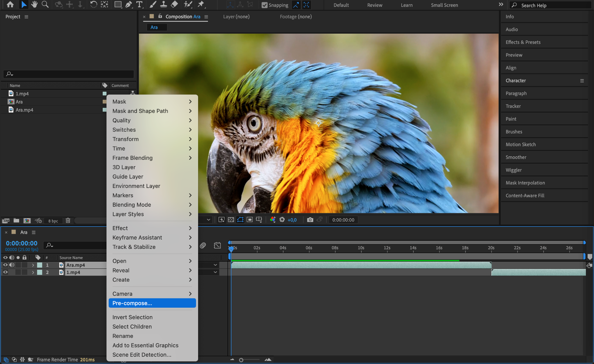594x364 pixels.
Task: Click the Ara.mp4 label color swatch
Action: pos(40,265)
